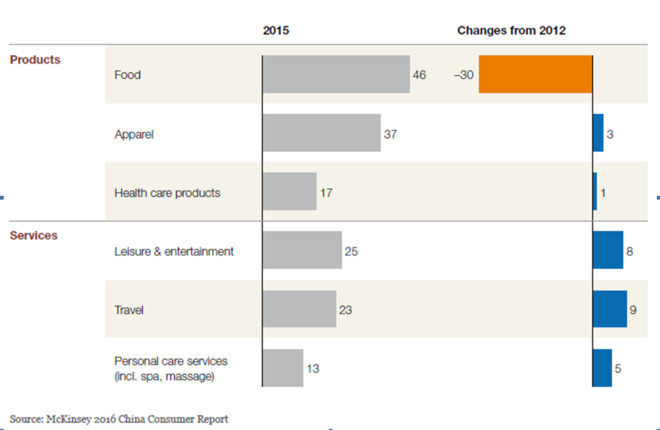The image size is (660, 430).
Task: Click the gray Food bar for 2015
Action: pos(336,75)
